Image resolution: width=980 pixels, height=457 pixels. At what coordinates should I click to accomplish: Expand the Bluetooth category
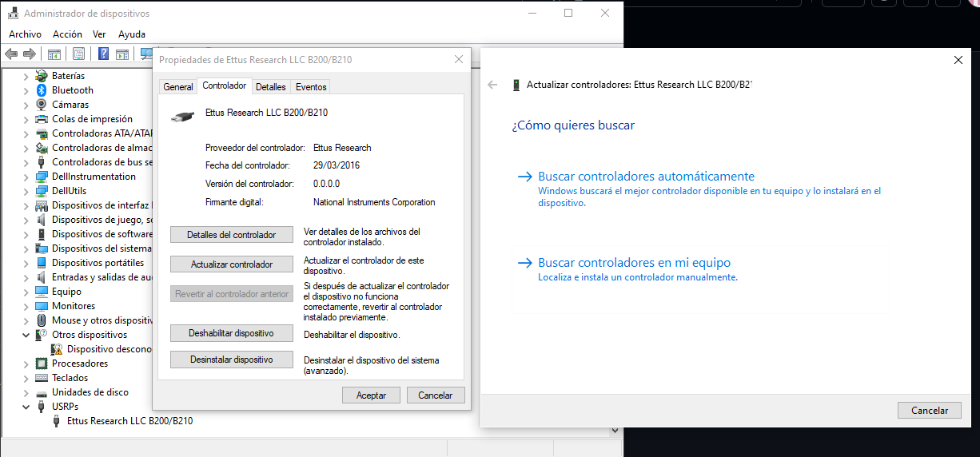coord(26,90)
